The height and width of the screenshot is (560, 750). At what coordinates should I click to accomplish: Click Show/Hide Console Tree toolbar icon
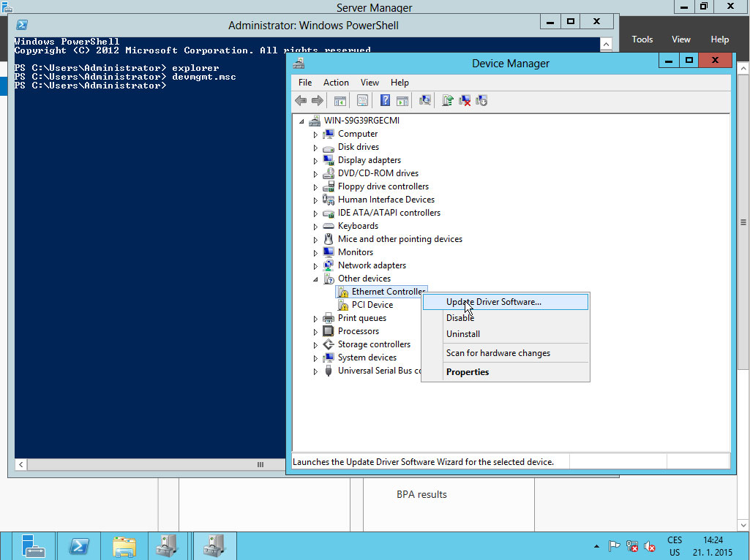340,101
